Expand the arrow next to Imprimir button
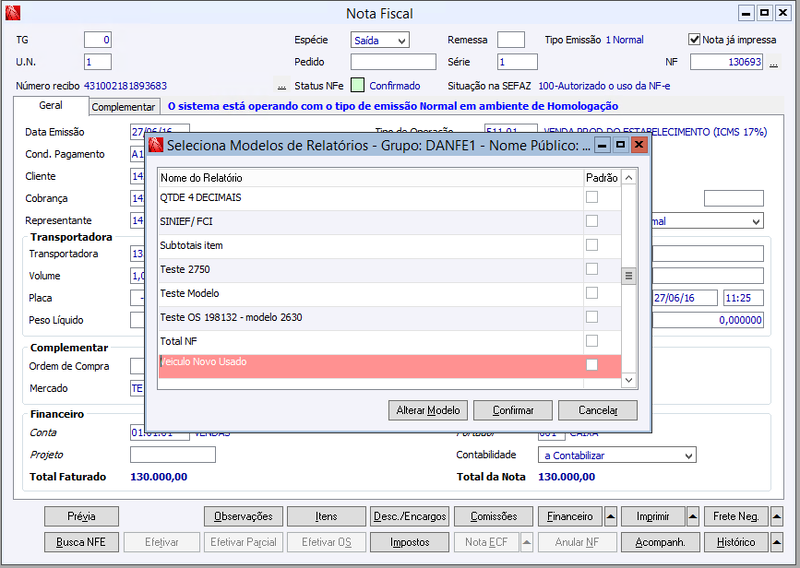Screen dimensions: 800x568 pos(693,516)
